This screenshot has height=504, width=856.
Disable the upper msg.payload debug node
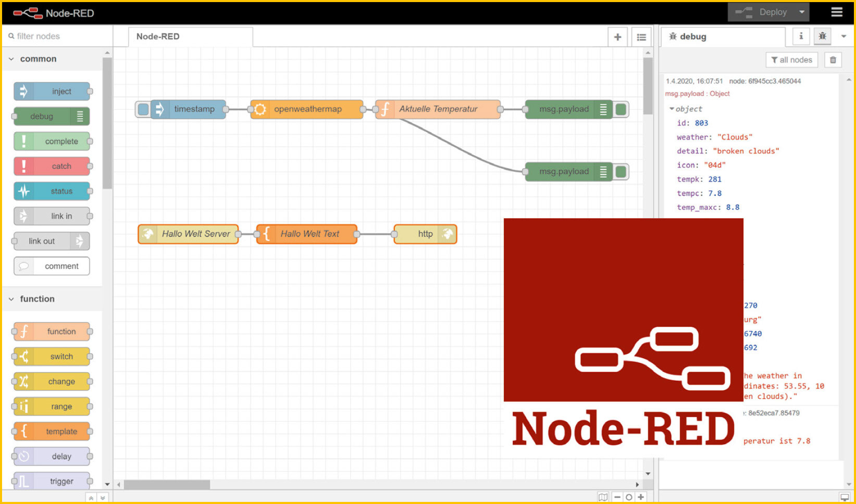[621, 109]
